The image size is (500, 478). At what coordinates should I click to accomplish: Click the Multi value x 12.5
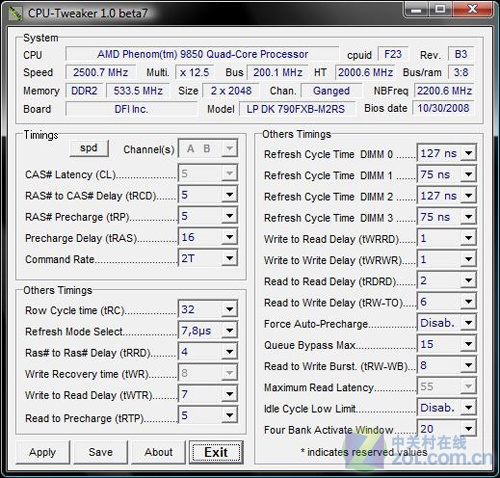pos(195,72)
